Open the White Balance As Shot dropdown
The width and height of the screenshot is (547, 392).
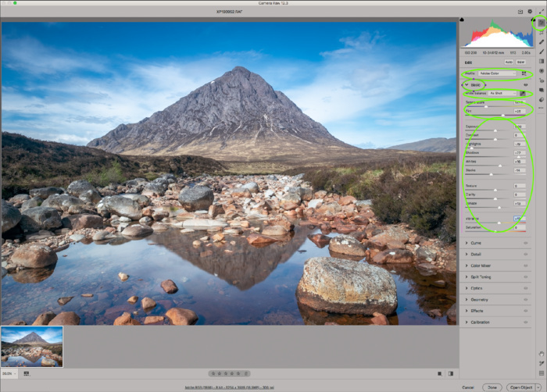tap(502, 93)
